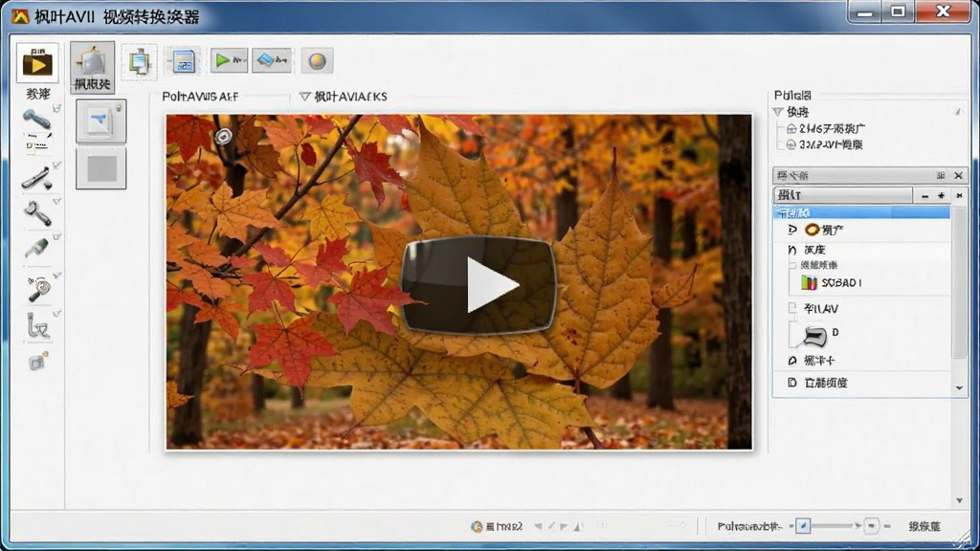
Task: Close the right-side panel with its header X
Action: 958,176
